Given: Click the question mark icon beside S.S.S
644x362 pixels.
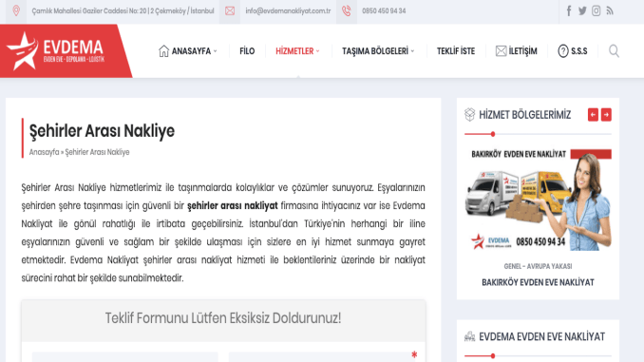Looking at the screenshot, I should [x=563, y=51].
